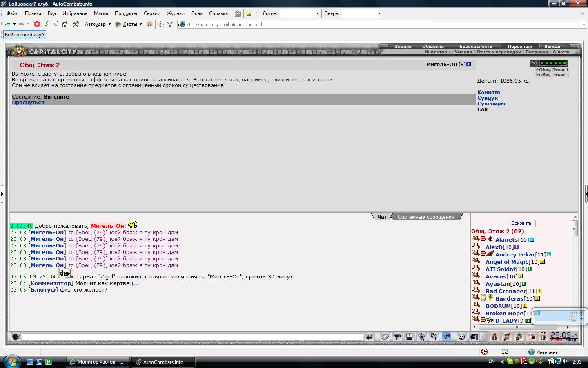Open the back-history dropdown arrow

click(14, 24)
